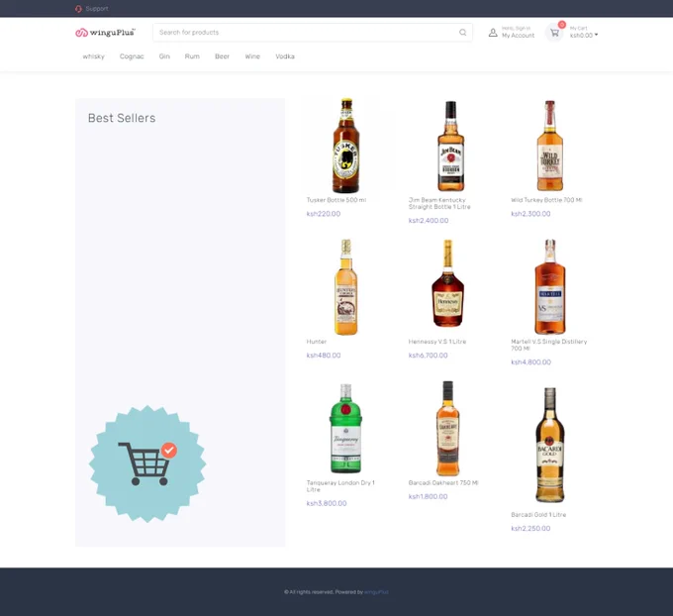Click the cart checkmark badge graphic
Viewport: 673px width, 616px height.
pyautogui.click(x=147, y=463)
